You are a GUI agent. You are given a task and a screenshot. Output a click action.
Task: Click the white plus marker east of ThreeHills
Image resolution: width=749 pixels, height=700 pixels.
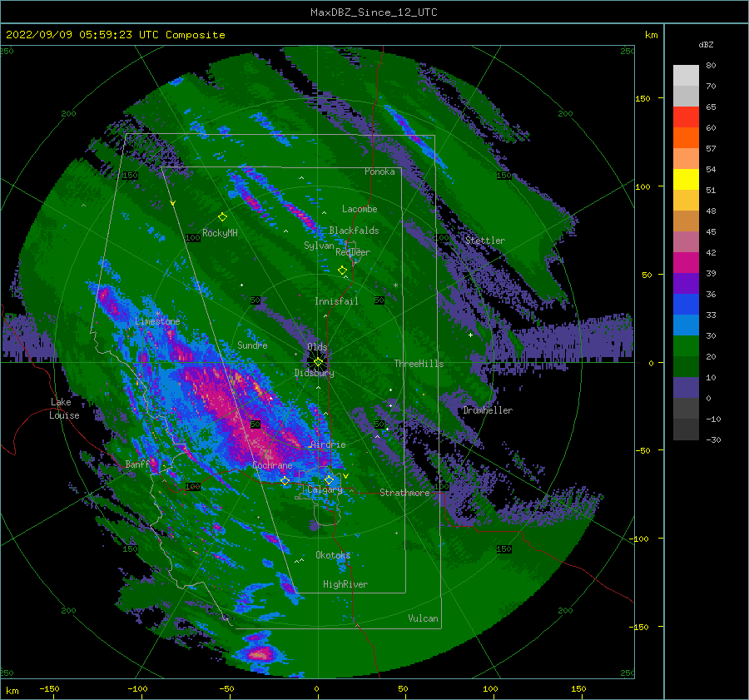(470, 335)
